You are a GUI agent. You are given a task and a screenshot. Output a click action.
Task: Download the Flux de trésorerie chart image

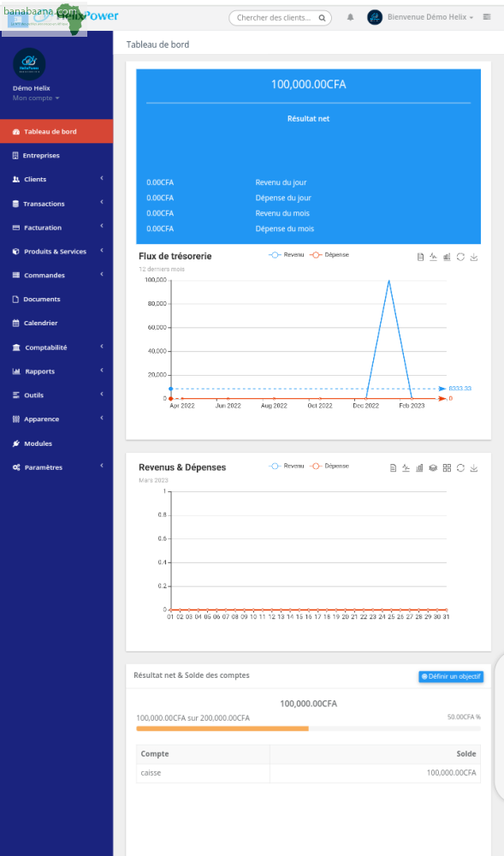pos(474,257)
